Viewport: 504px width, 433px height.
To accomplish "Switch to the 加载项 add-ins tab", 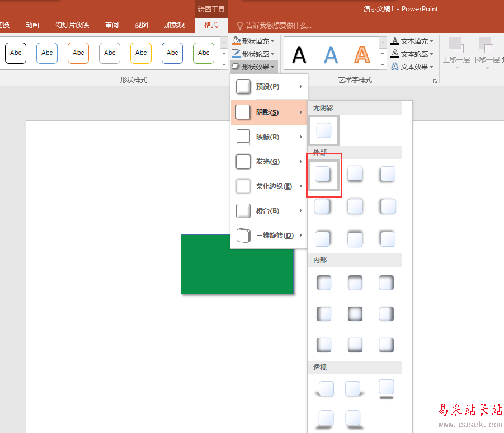I will [175, 25].
